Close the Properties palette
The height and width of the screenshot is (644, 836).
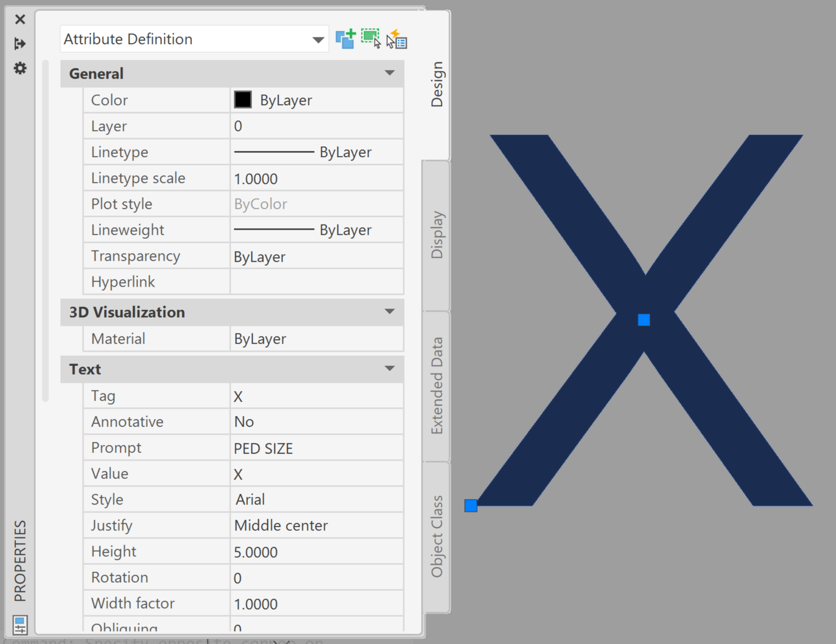(20, 20)
